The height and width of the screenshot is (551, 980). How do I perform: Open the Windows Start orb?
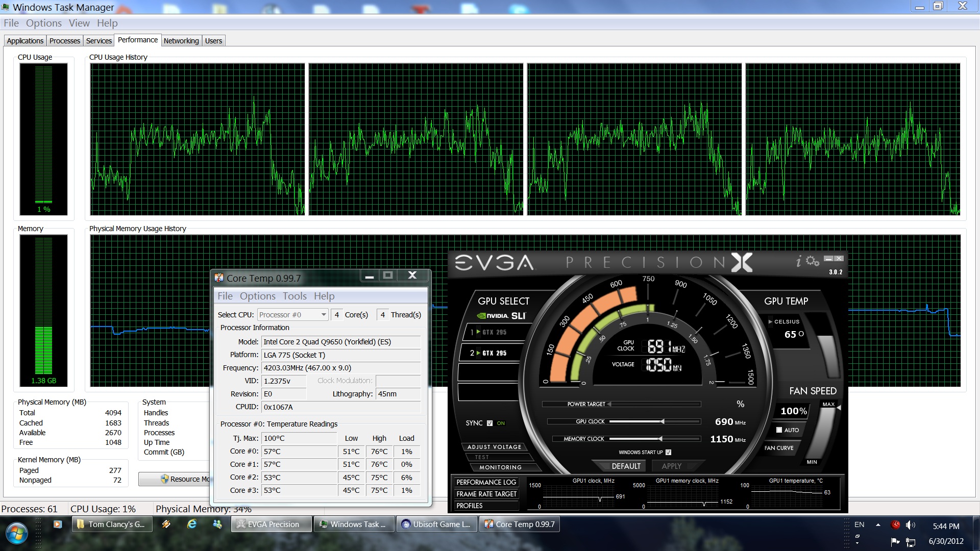[x=16, y=533]
